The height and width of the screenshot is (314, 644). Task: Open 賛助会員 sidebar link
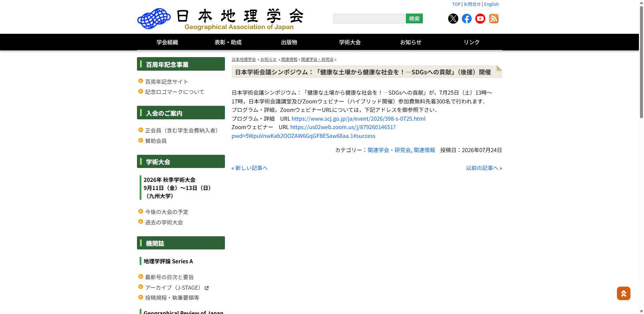coord(156,141)
